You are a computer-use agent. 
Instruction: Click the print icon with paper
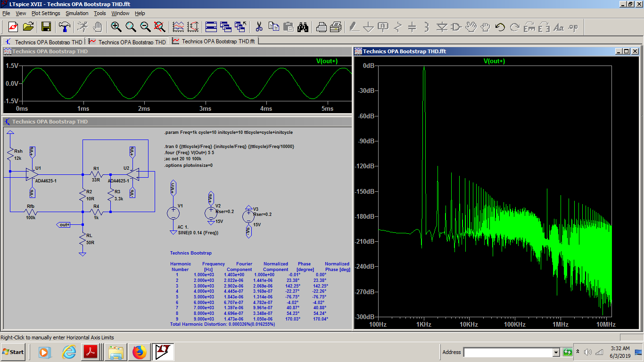click(321, 27)
